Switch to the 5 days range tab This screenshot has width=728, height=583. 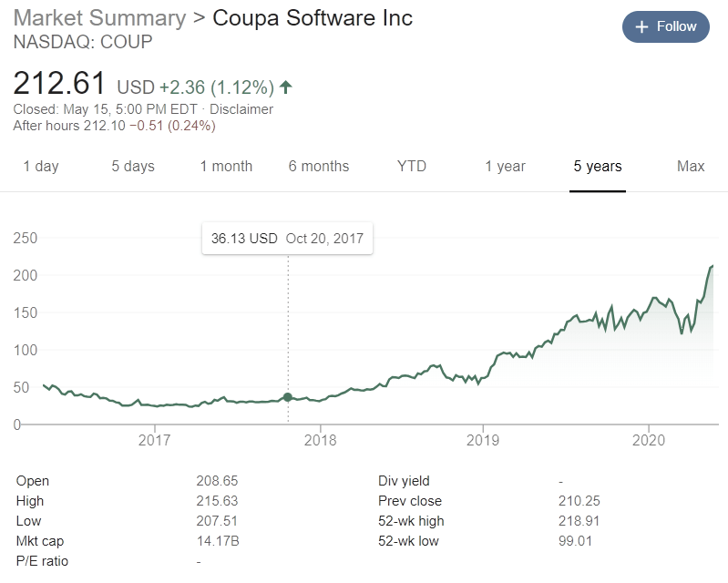133,166
